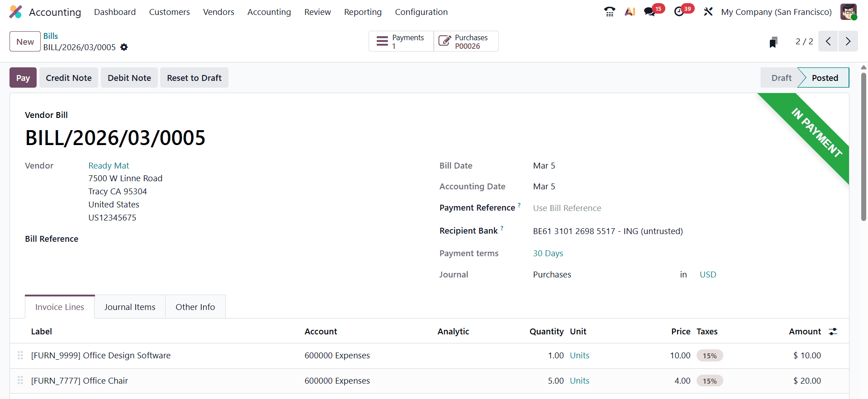
Task: Switch to Invoice Lines tab
Action: pos(60,307)
